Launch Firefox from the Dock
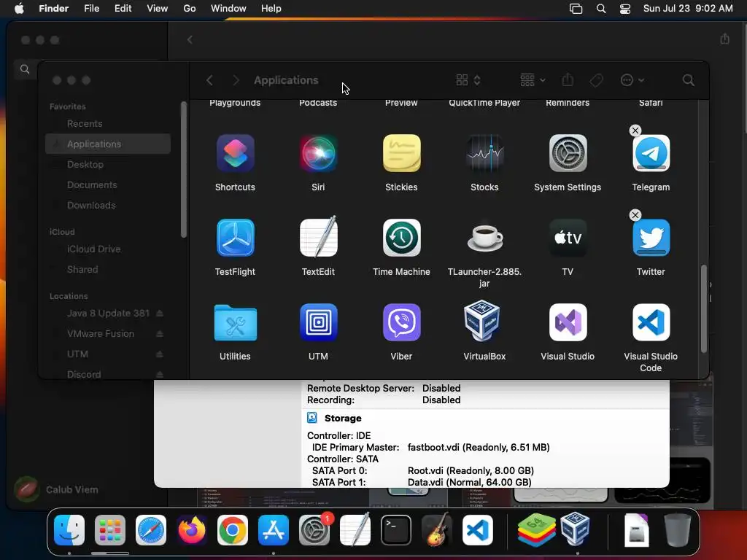 click(192, 530)
